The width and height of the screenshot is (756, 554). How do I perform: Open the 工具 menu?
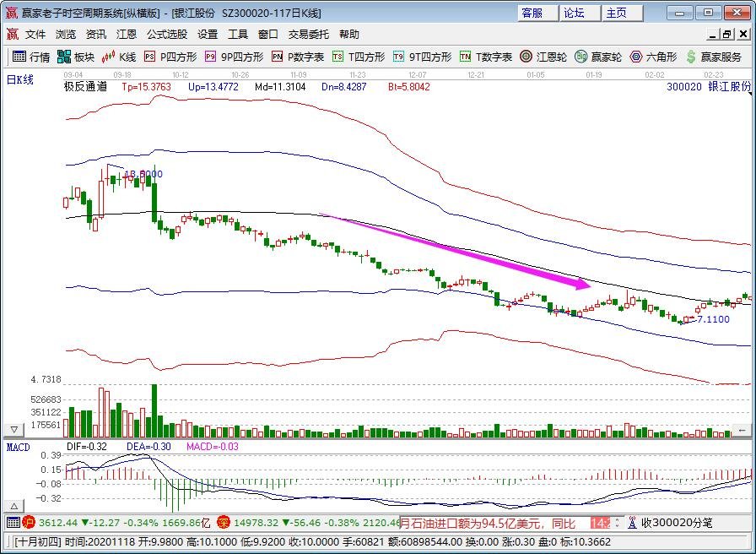click(x=238, y=35)
